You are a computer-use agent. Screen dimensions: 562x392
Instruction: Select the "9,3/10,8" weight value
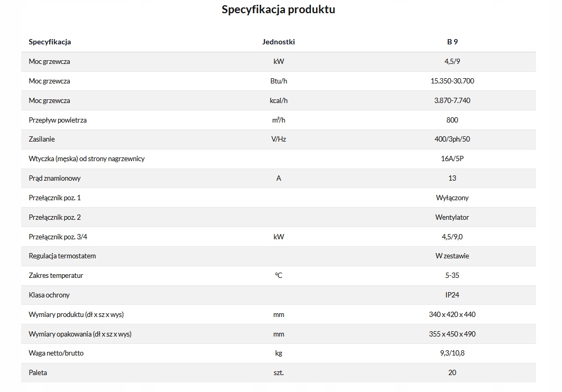tap(452, 353)
